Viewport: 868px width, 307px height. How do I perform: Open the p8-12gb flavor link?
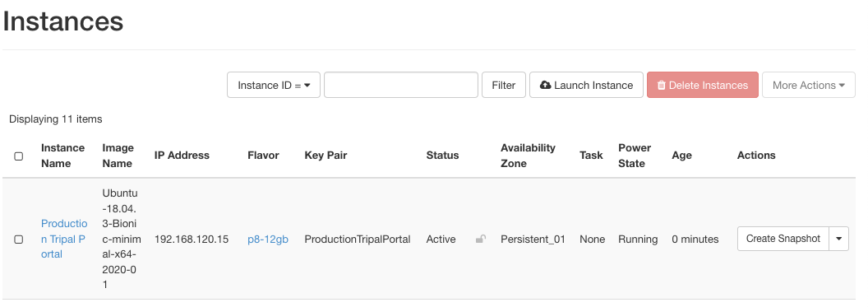268,240
